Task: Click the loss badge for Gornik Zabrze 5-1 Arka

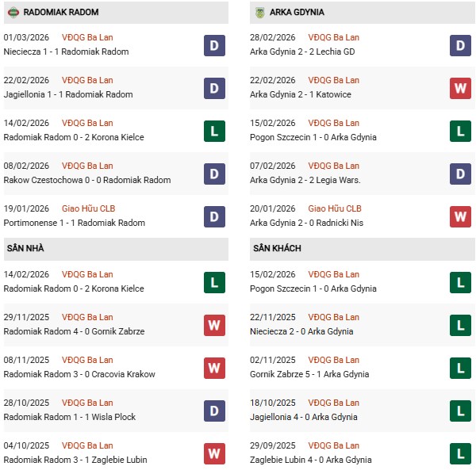Action: pos(460,368)
